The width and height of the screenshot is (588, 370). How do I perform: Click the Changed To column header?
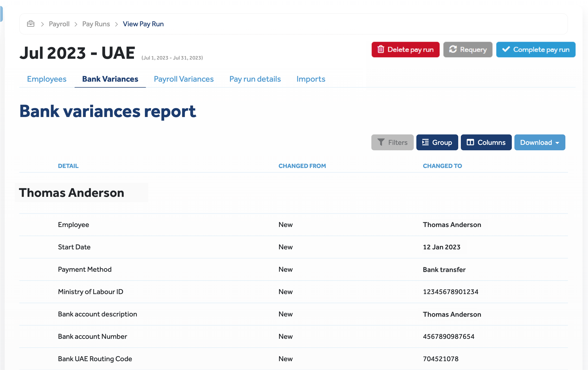pos(442,166)
